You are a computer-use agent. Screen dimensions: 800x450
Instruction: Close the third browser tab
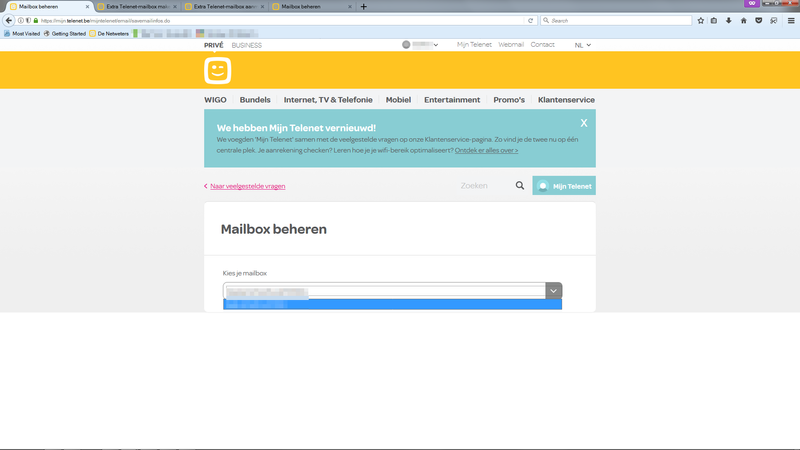[x=263, y=7]
